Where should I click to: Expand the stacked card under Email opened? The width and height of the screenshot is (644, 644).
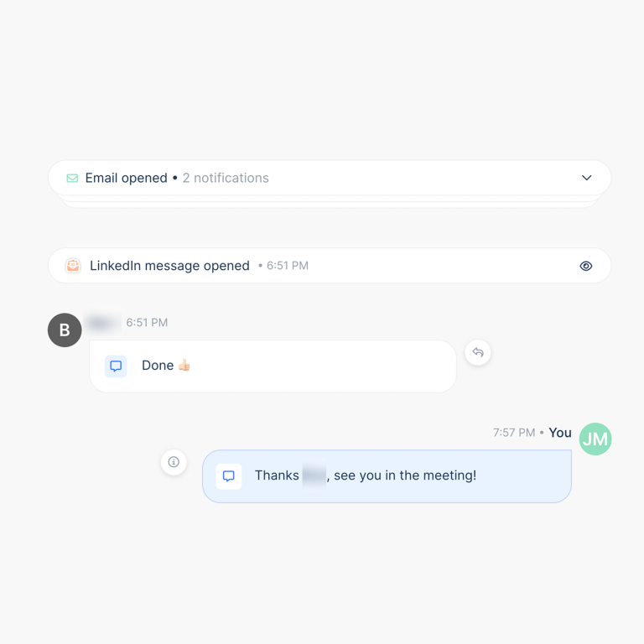coord(330,202)
